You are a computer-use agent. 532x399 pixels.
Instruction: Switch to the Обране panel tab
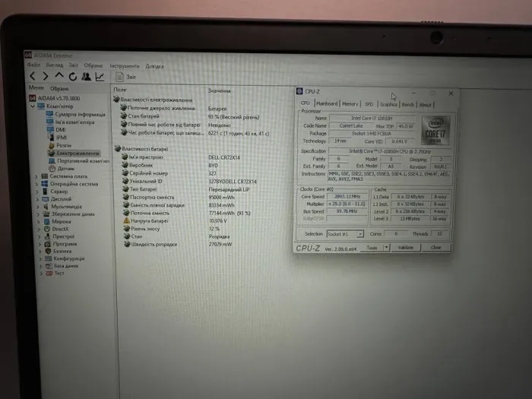tap(59, 89)
